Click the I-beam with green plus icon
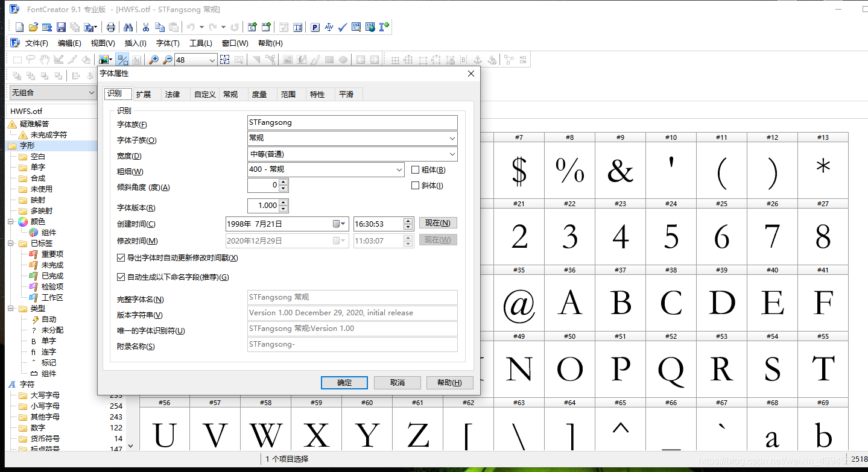Screen dimensions: 868x472 (x=384, y=27)
